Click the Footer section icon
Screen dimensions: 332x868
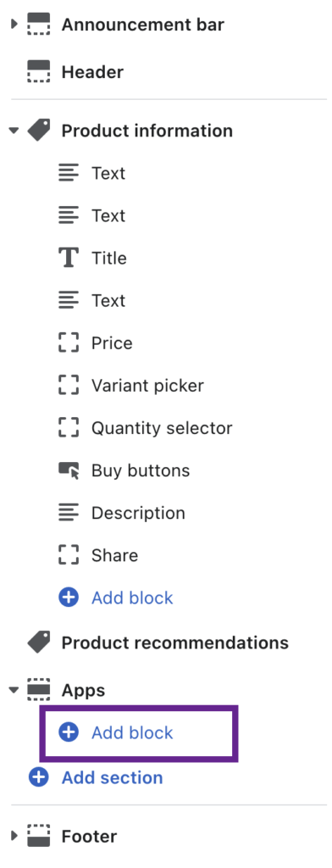tap(38, 836)
